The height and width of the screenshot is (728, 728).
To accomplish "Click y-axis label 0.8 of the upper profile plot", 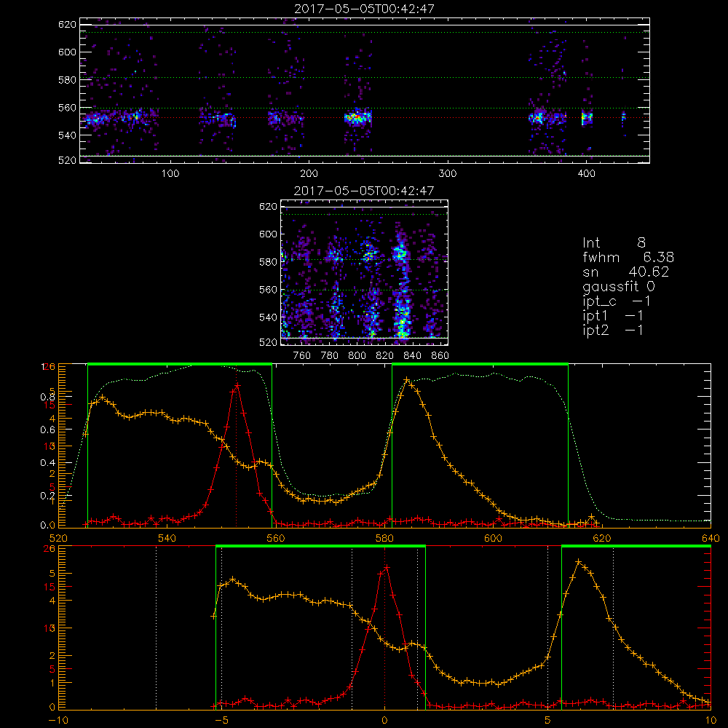I will click(x=47, y=397).
